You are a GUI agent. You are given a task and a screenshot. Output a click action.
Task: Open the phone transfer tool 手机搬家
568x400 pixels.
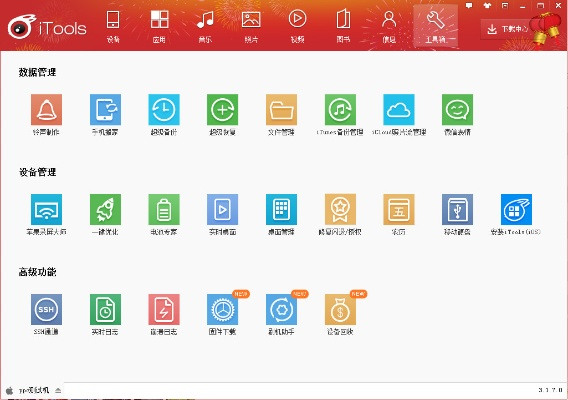[x=105, y=110]
